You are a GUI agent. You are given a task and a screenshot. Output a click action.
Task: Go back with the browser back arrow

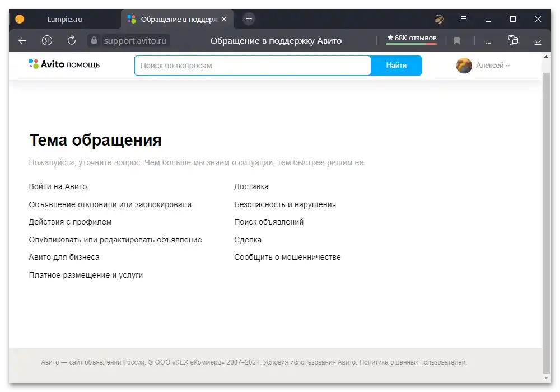(x=22, y=41)
